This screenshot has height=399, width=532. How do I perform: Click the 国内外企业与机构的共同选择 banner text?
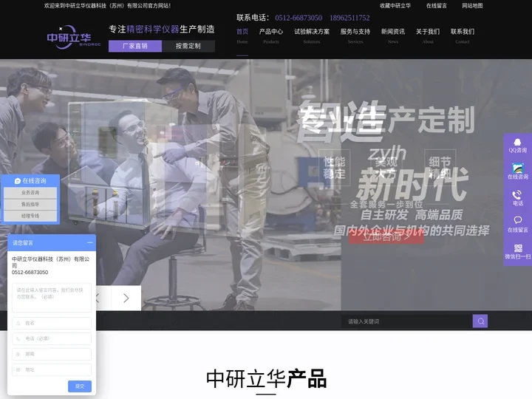412,231
